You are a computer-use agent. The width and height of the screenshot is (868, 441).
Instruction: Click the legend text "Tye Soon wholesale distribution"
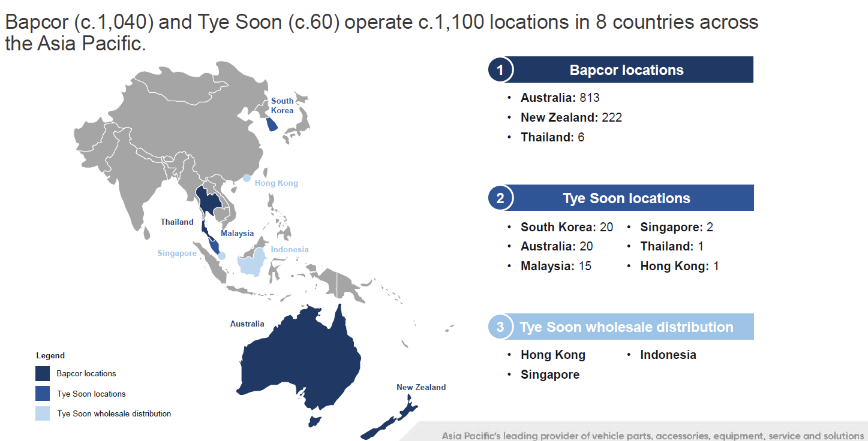(114, 413)
